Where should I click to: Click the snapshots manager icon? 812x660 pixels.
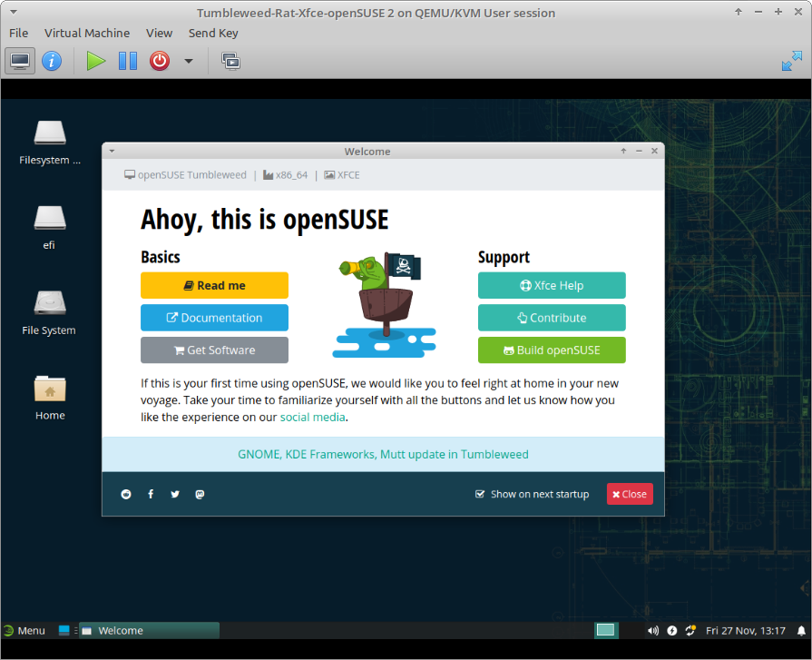coord(230,61)
